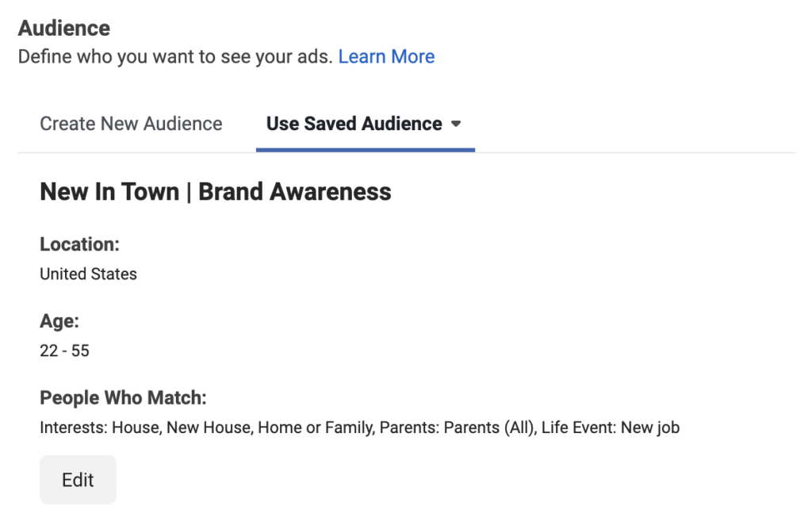Click the 'New House' interest text
Viewport: 812px width, 529px height.
[209, 427]
